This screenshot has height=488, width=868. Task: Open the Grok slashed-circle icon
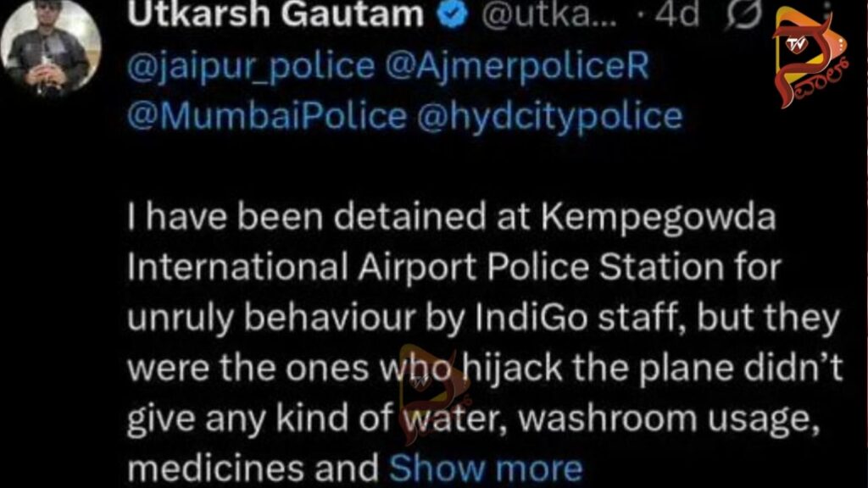click(743, 14)
